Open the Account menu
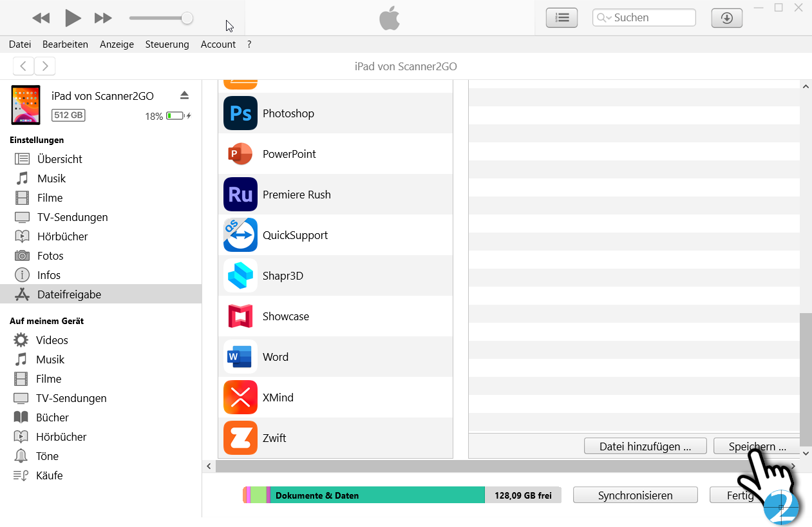 [x=218, y=44]
